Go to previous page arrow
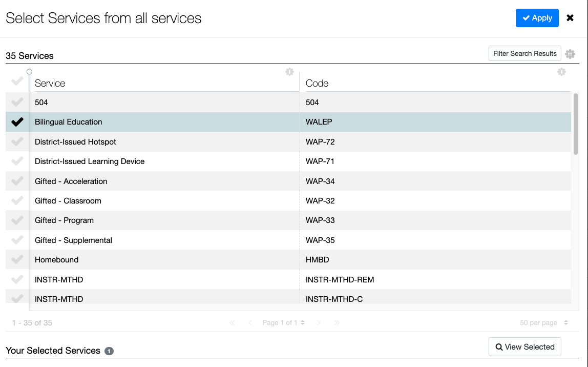588x367 pixels. tap(250, 323)
